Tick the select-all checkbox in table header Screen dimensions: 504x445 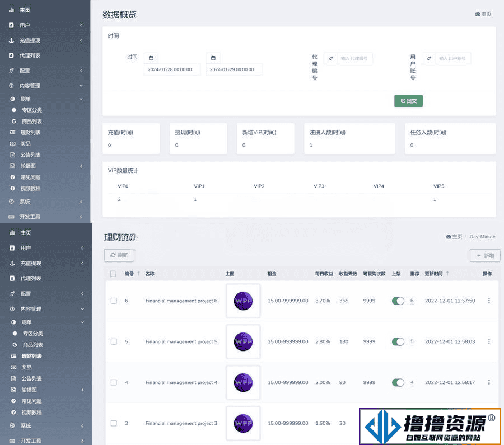(113, 274)
